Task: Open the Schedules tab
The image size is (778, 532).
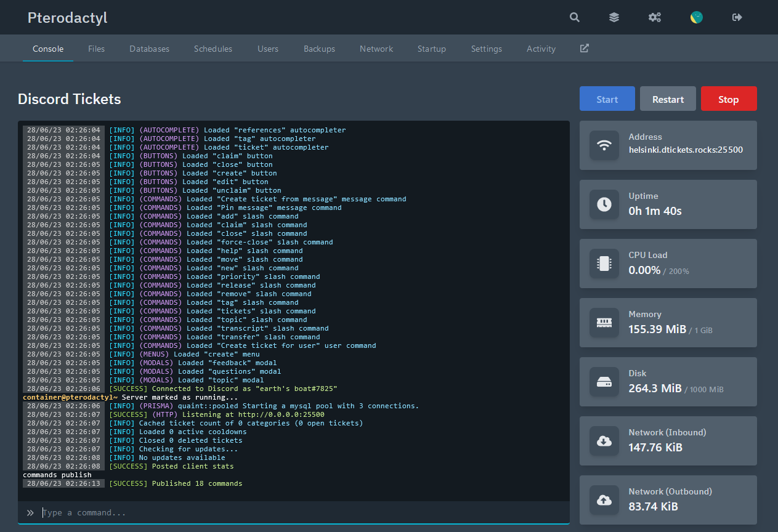Action: pyautogui.click(x=213, y=49)
